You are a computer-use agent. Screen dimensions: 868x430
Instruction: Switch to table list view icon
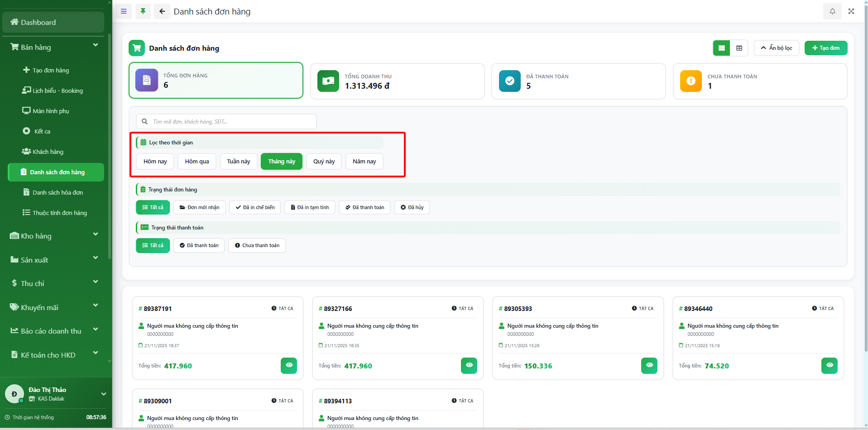tap(739, 48)
